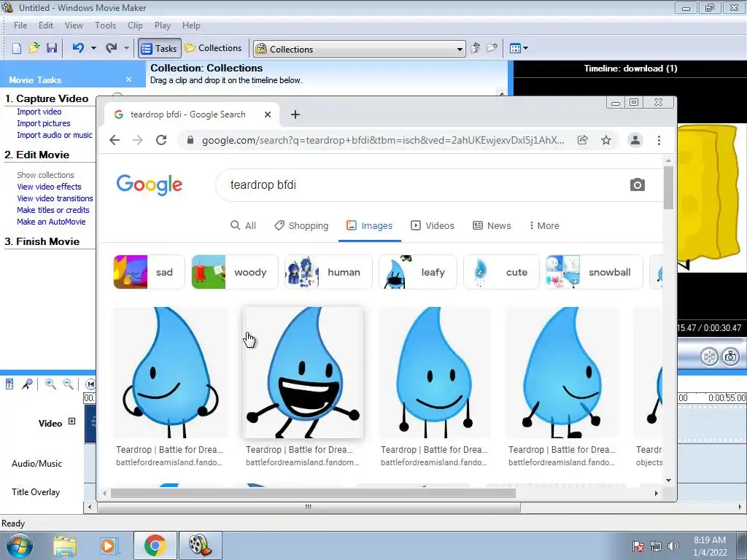747x560 pixels.
Task: Click View video effects link
Action: pyautogui.click(x=49, y=187)
